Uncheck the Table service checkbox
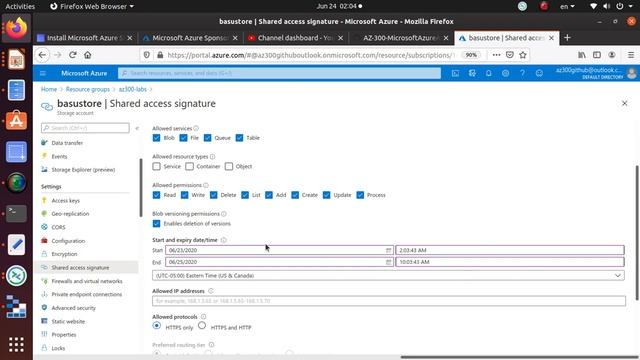Viewport: 640px width, 360px height. pyautogui.click(x=239, y=138)
